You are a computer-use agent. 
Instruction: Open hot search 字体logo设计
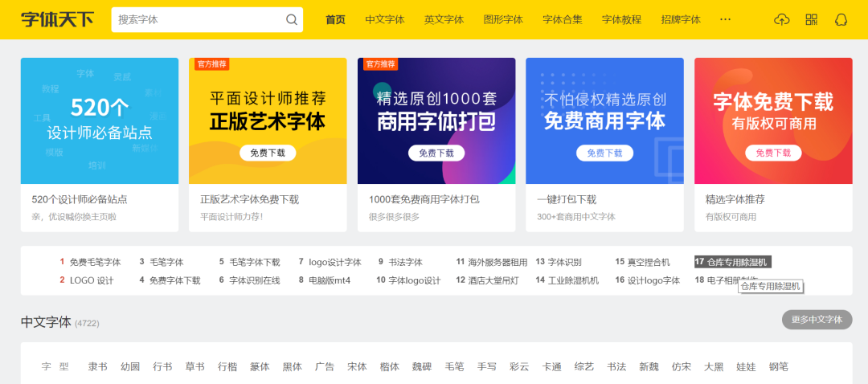415,280
